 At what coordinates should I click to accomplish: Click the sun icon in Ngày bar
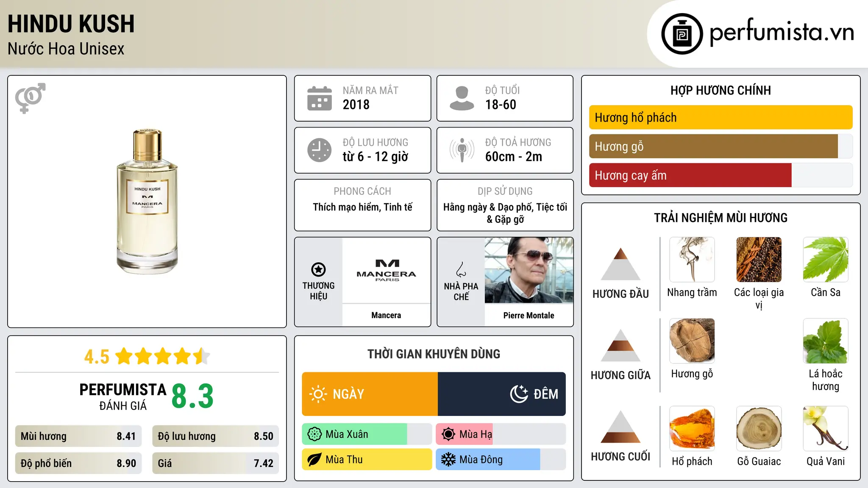click(318, 394)
